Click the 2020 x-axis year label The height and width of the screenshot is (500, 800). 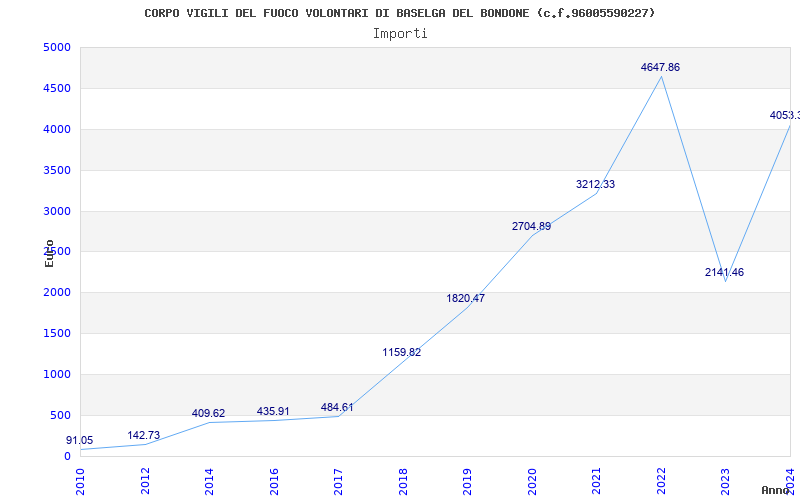(532, 482)
